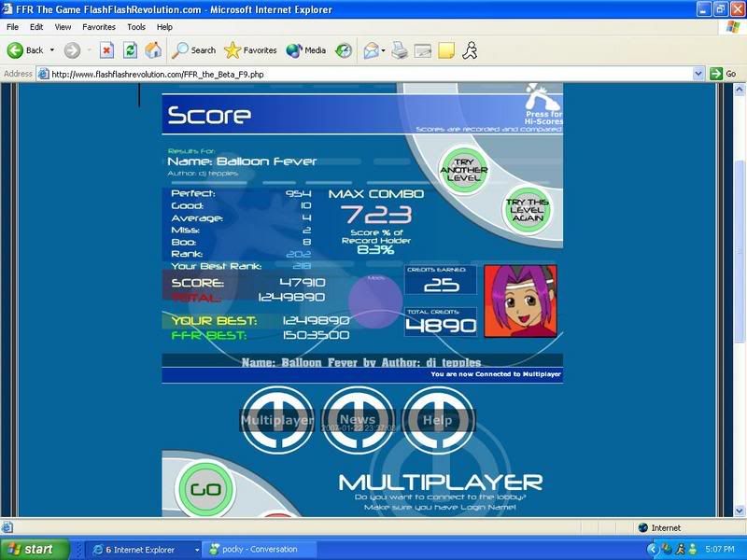Screen dimensions: 747x560
Task: Open the Back history dropdown arrow
Action: click(x=52, y=50)
